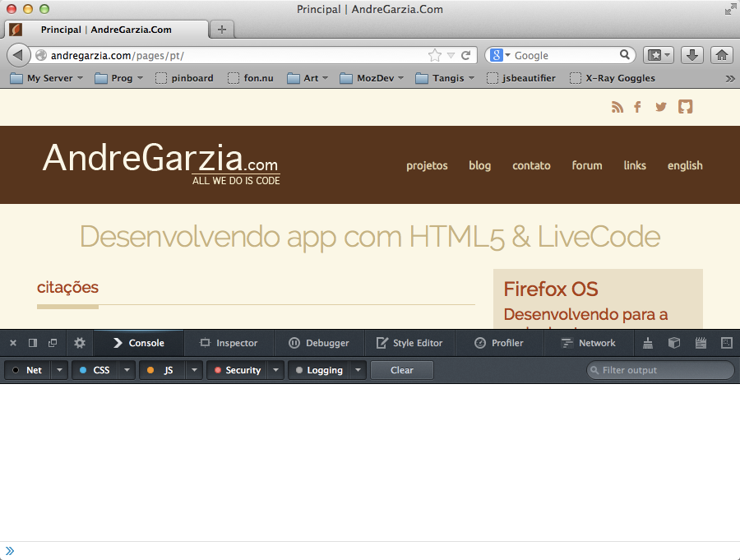
Task: Open the site's RSS feed icon
Action: click(x=617, y=106)
